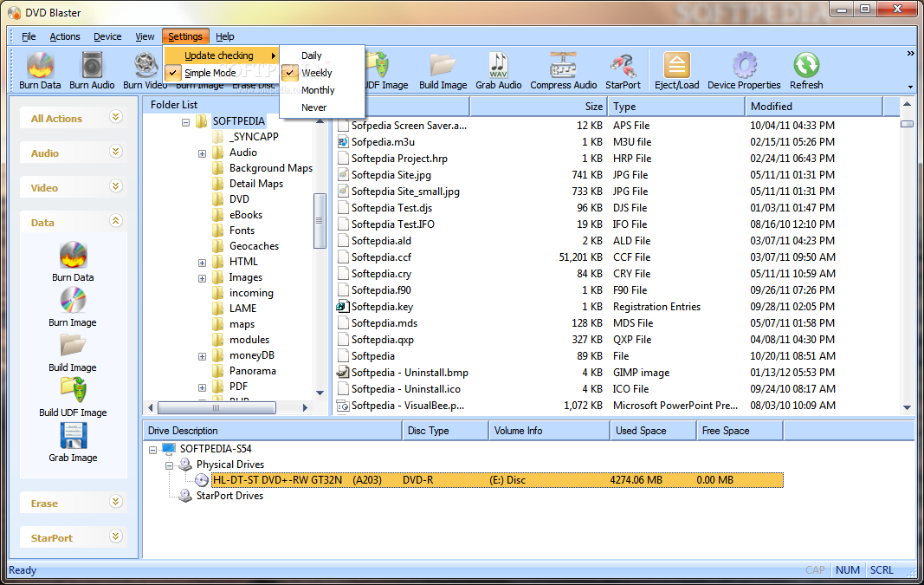Screen dimensions: 924x585
Task: Click toolbar overflow chevron at right
Action: pos(910,54)
